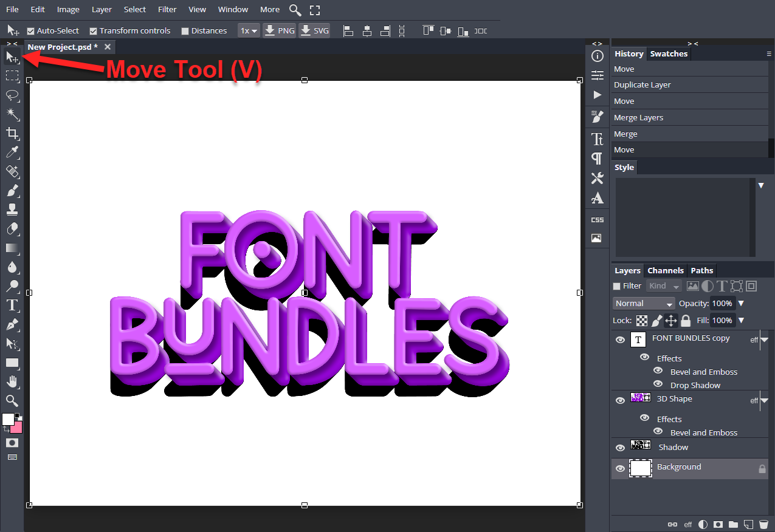Open the Filter menu in the menu bar
The image size is (775, 532).
[x=167, y=9]
